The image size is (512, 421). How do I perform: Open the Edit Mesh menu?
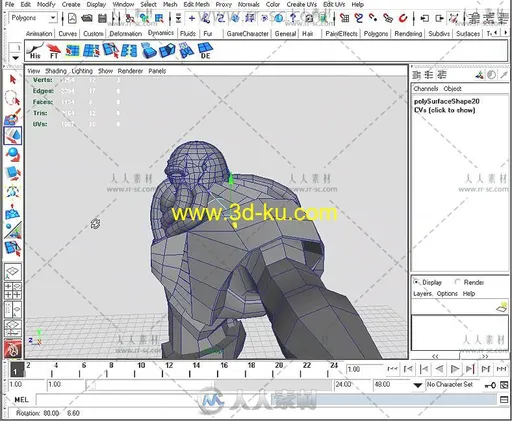tap(196, 4)
